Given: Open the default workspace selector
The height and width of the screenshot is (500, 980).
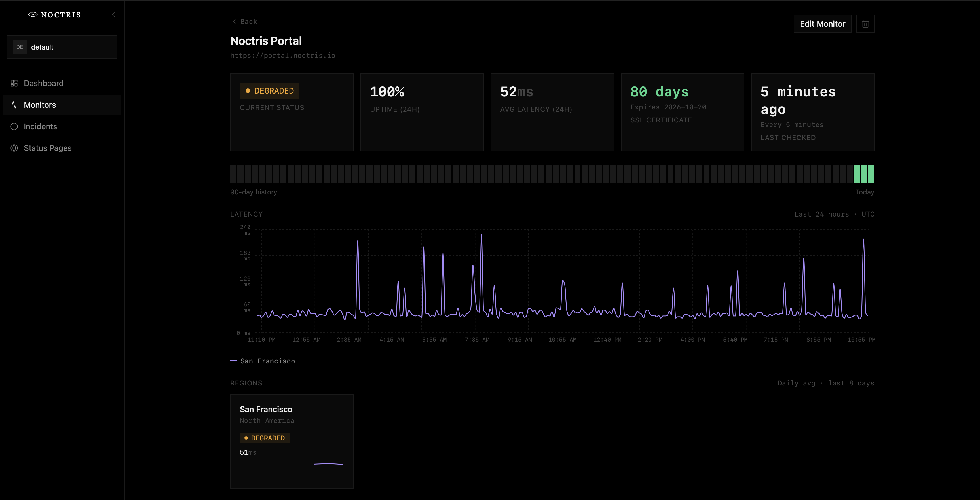Looking at the screenshot, I should pyautogui.click(x=62, y=47).
